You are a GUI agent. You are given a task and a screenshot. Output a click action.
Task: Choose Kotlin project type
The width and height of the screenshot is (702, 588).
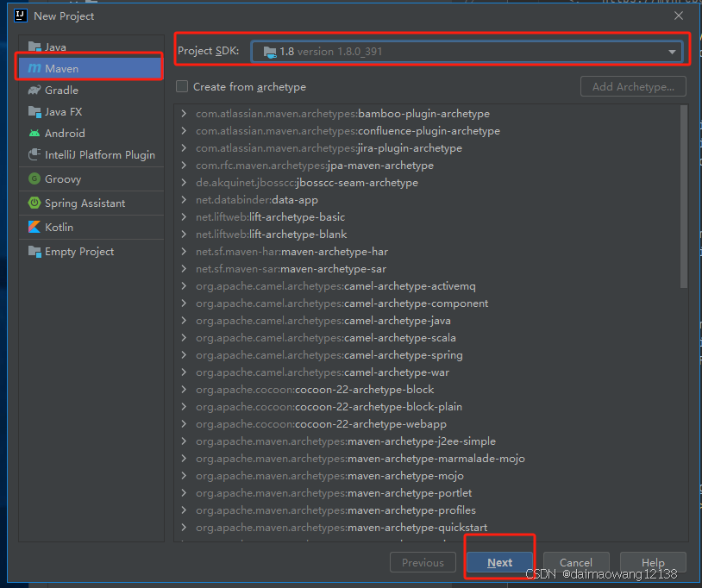pos(91,227)
